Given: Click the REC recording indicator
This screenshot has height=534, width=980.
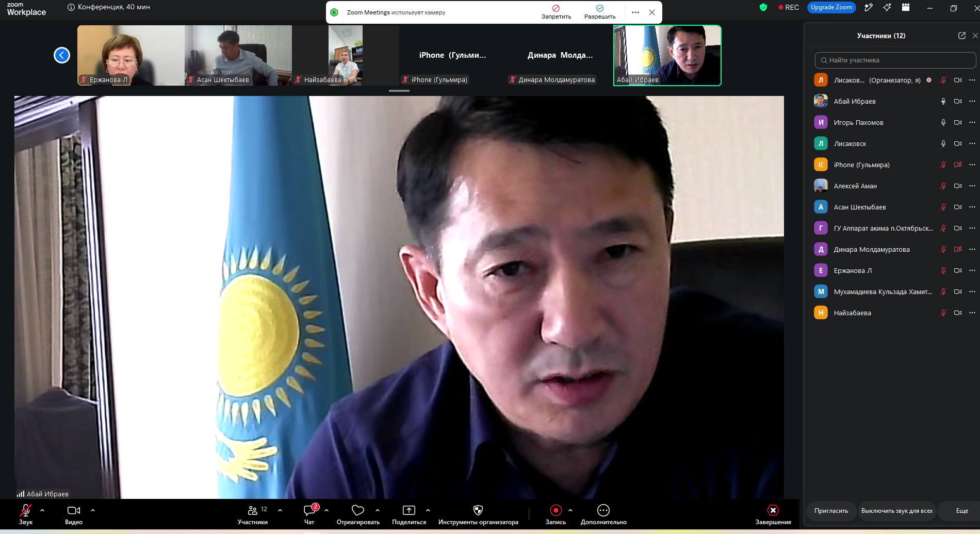Looking at the screenshot, I should (x=789, y=7).
